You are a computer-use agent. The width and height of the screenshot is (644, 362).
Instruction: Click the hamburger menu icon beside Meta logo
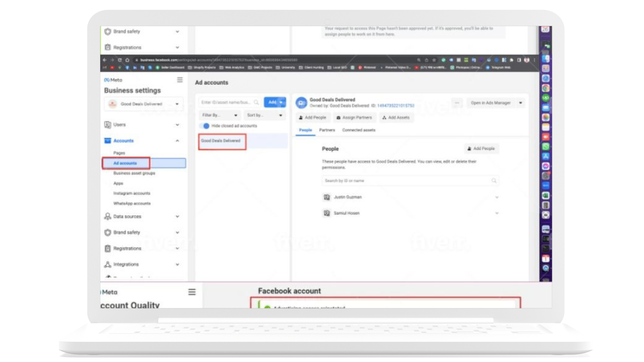pyautogui.click(x=180, y=80)
